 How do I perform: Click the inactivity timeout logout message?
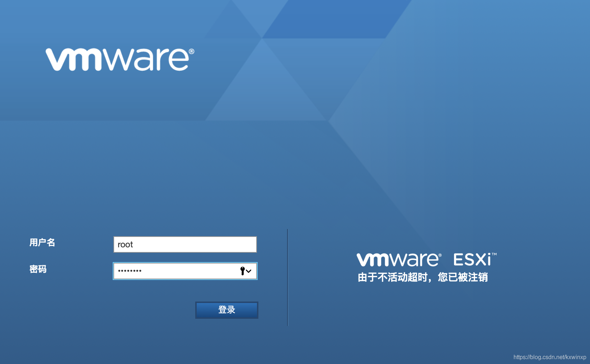(x=422, y=277)
